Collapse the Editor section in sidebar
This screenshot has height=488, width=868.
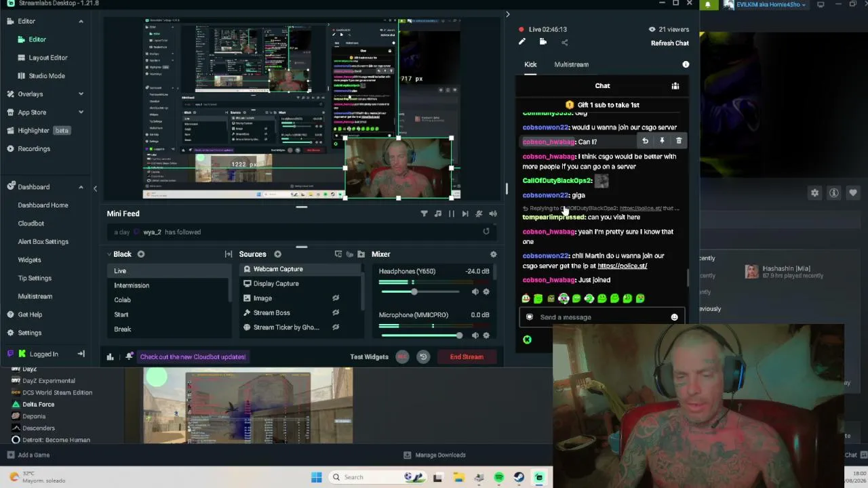81,21
